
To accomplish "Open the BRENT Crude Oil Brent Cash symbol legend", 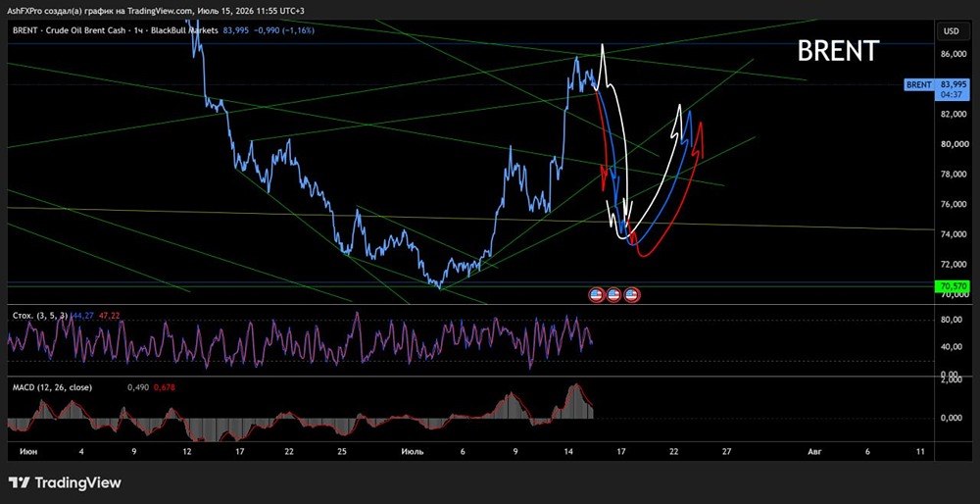I will (x=115, y=29).
